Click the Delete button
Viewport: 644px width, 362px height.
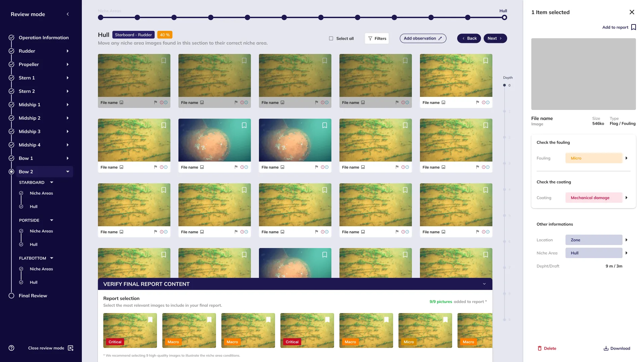(547, 348)
